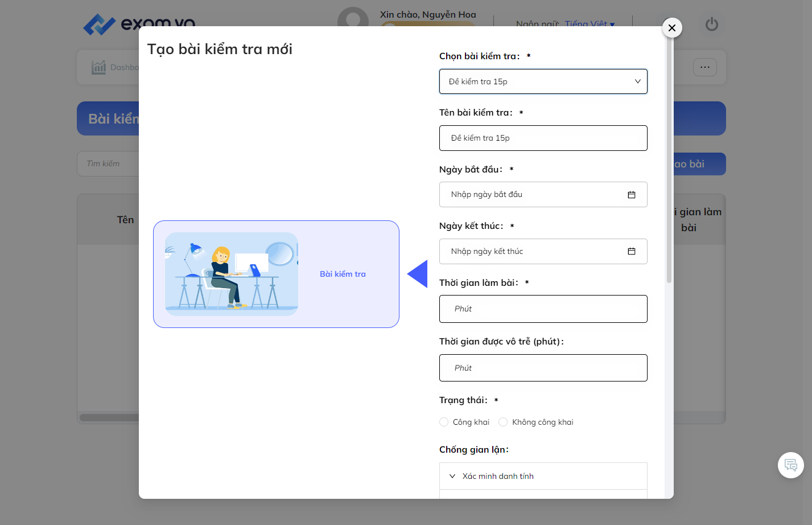Open calendar icon for end date
Viewport: 812px width, 525px height.
click(x=632, y=251)
